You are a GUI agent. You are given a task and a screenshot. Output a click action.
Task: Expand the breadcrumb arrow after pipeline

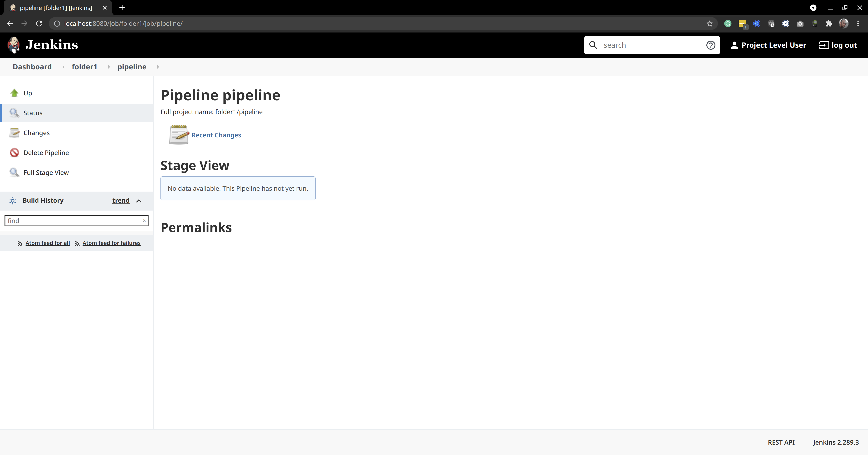pyautogui.click(x=158, y=67)
